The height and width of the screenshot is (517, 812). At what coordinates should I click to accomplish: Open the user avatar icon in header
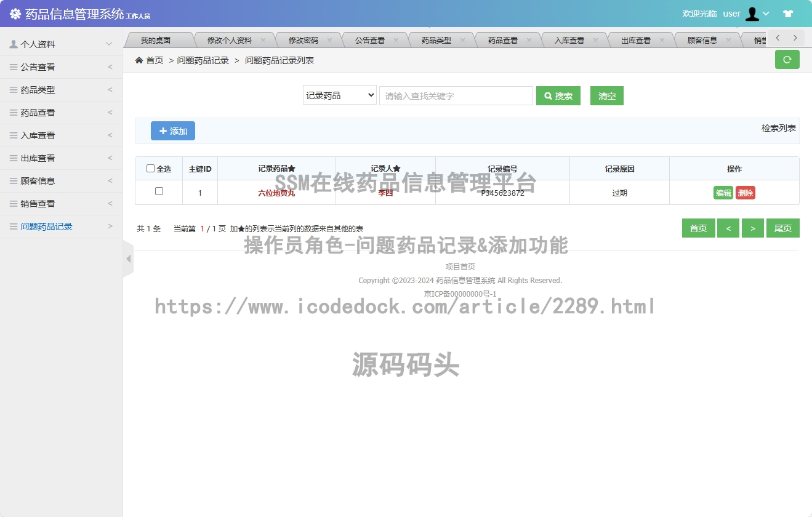coord(752,14)
